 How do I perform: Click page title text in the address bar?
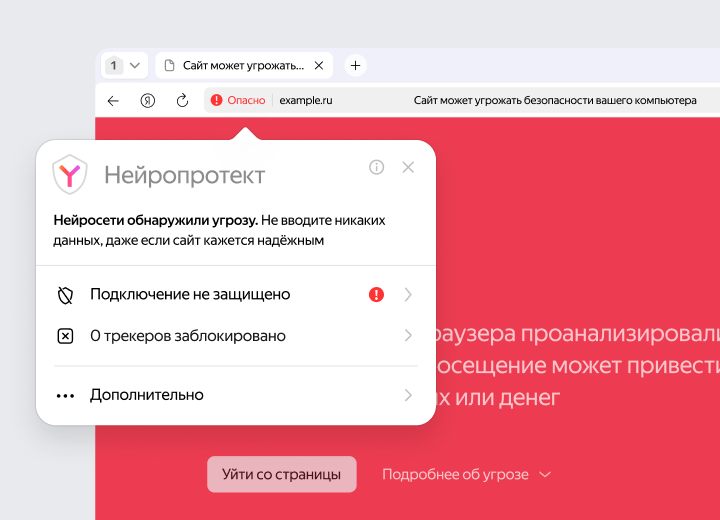(x=555, y=100)
